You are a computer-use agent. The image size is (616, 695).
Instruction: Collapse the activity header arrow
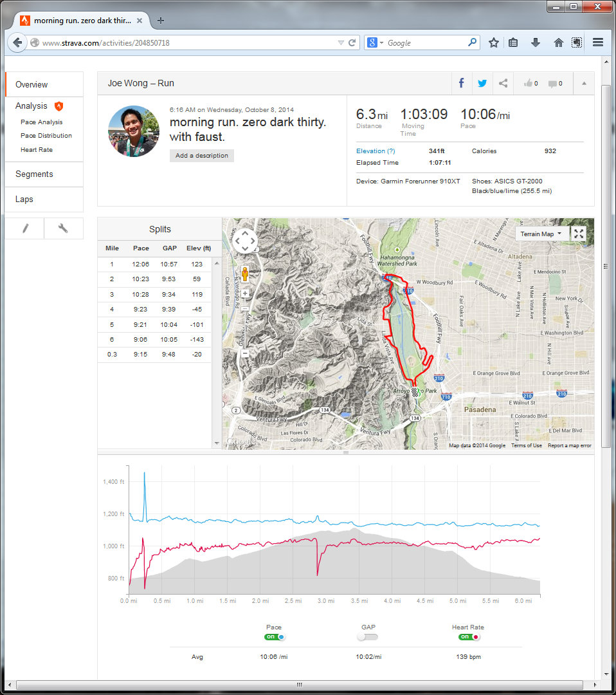pos(584,83)
